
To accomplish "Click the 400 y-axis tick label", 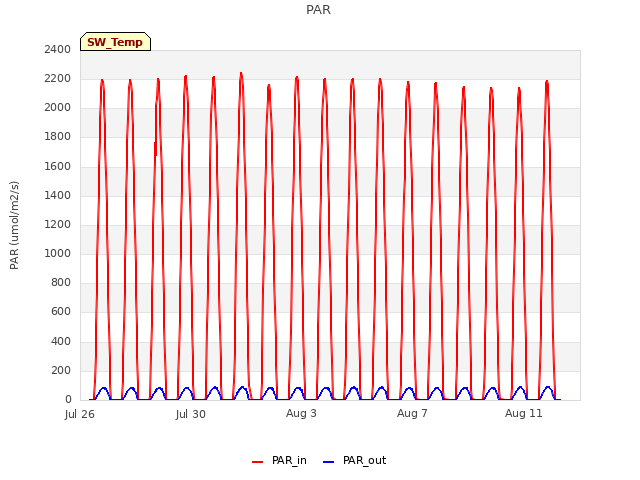I will [61, 341].
